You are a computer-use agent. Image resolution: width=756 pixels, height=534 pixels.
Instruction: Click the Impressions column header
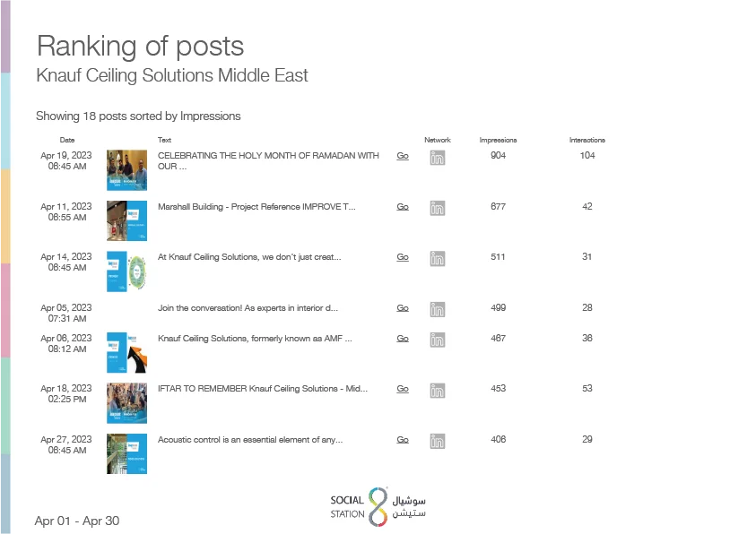point(498,140)
